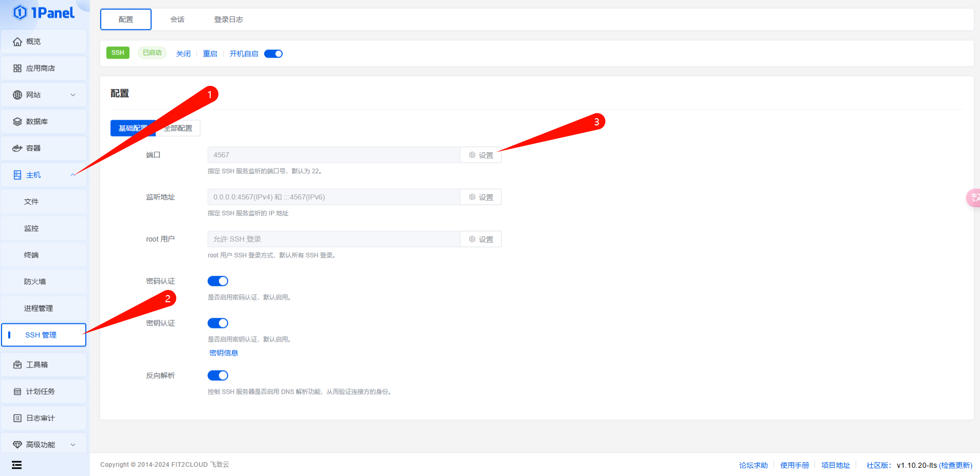Click the settings button for port
This screenshot has height=476, width=980.
point(481,155)
